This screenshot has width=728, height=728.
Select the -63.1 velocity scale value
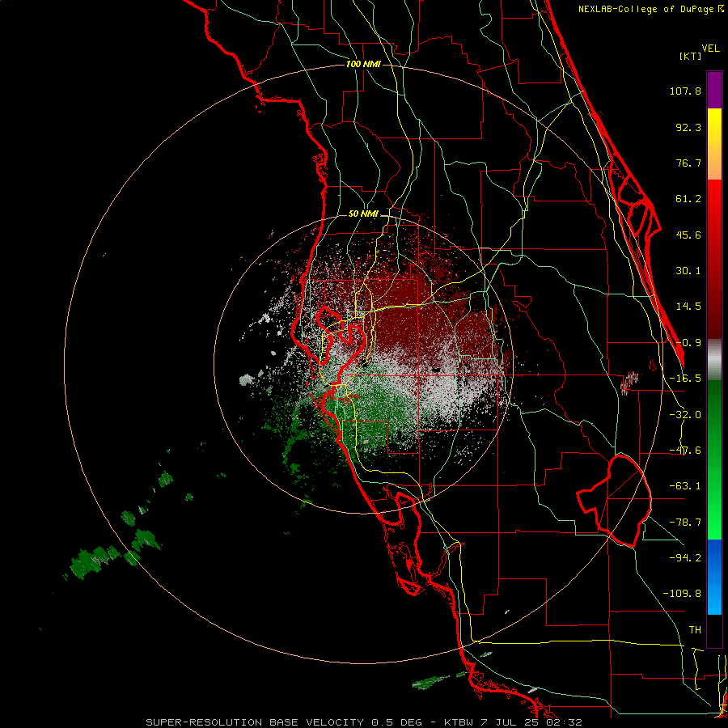(x=685, y=486)
